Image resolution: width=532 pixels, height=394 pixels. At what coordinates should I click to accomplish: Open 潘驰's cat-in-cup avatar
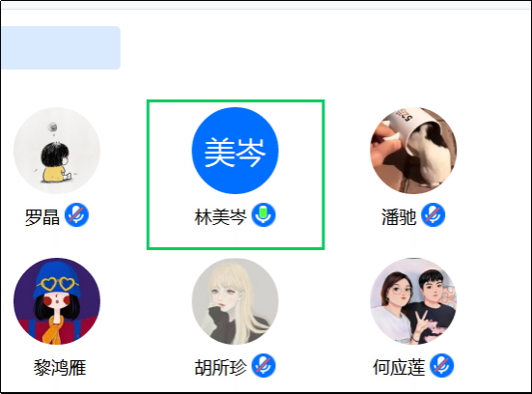pos(413,151)
